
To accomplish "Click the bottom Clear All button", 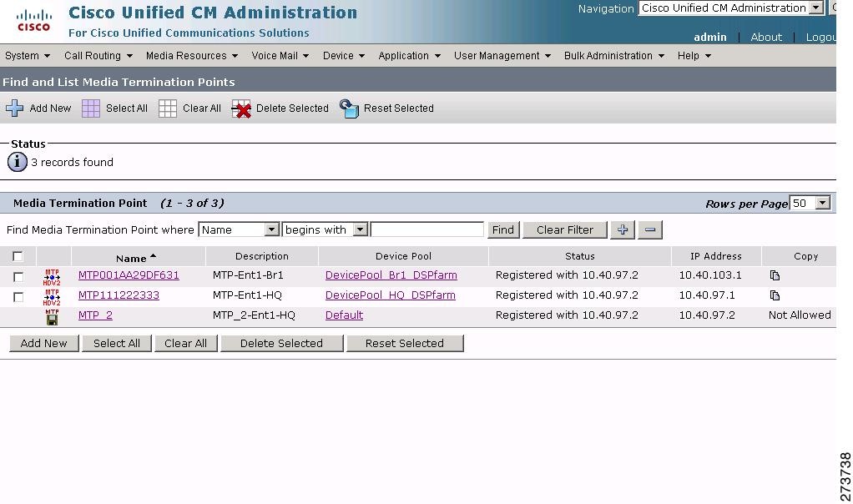I will (185, 344).
